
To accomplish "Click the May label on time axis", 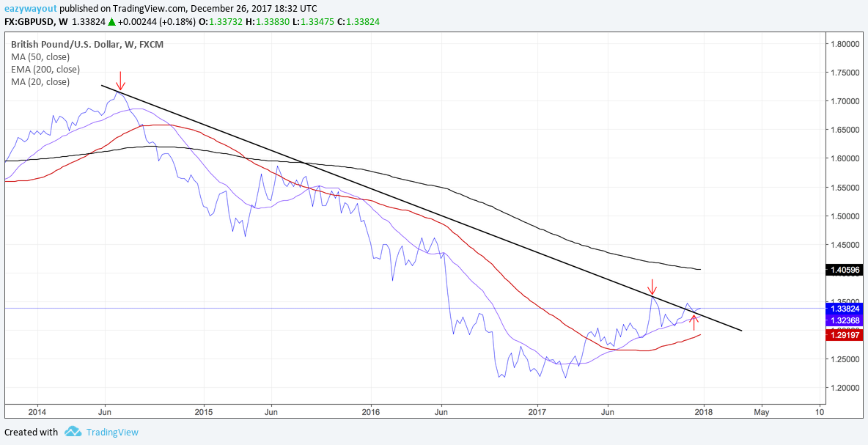I will click(761, 412).
